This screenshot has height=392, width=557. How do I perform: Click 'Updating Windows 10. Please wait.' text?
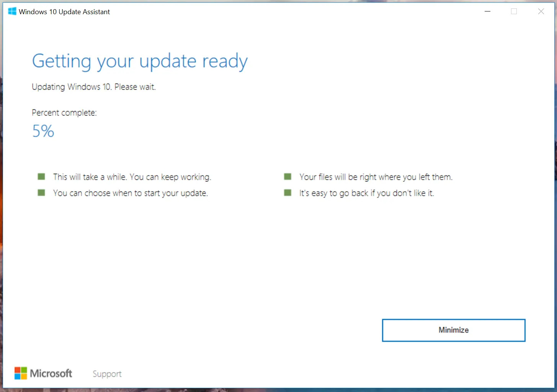[94, 87]
